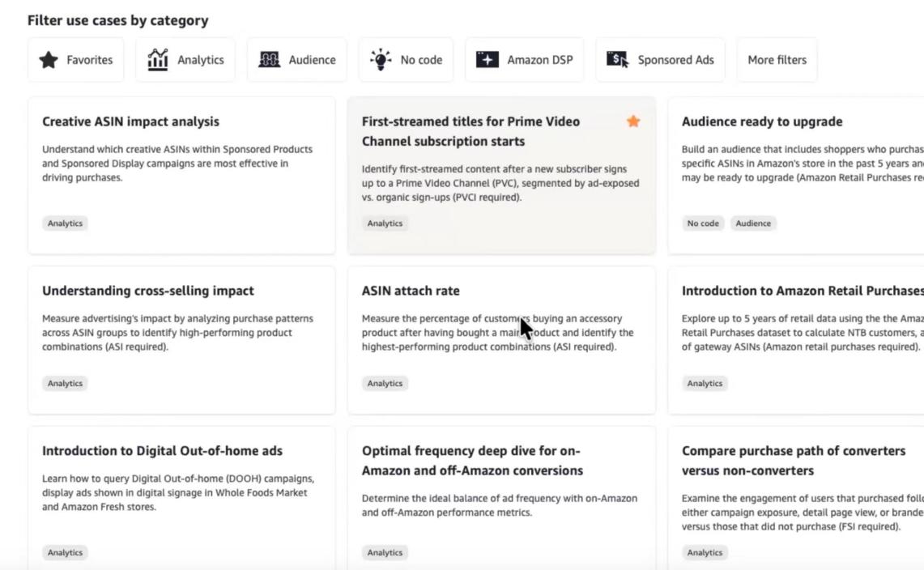Click the Sponsored Ads dollar icon
The height and width of the screenshot is (570, 924).
617,60
